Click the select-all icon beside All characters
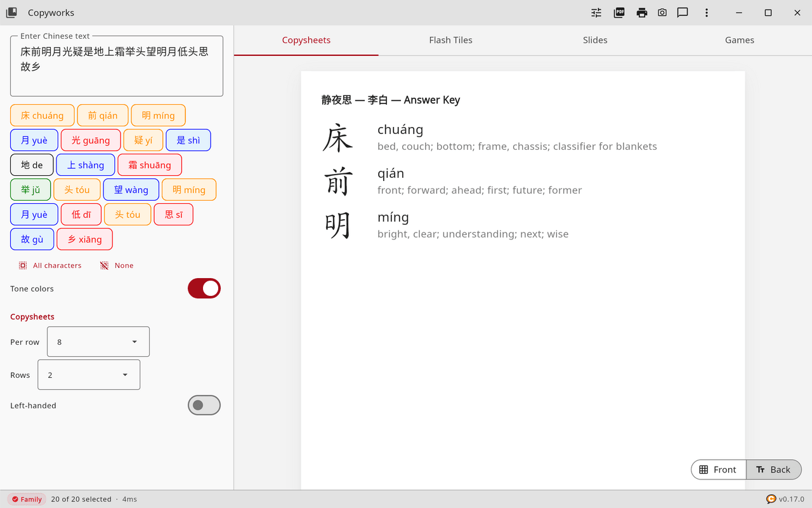812x508 pixels. click(x=23, y=265)
